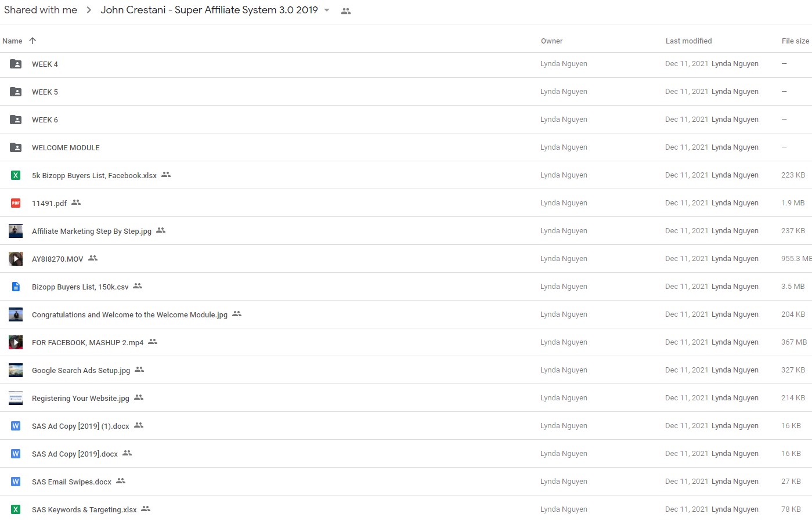Click Dec 11, 2021 date in 11491.pdf row

(x=687, y=203)
